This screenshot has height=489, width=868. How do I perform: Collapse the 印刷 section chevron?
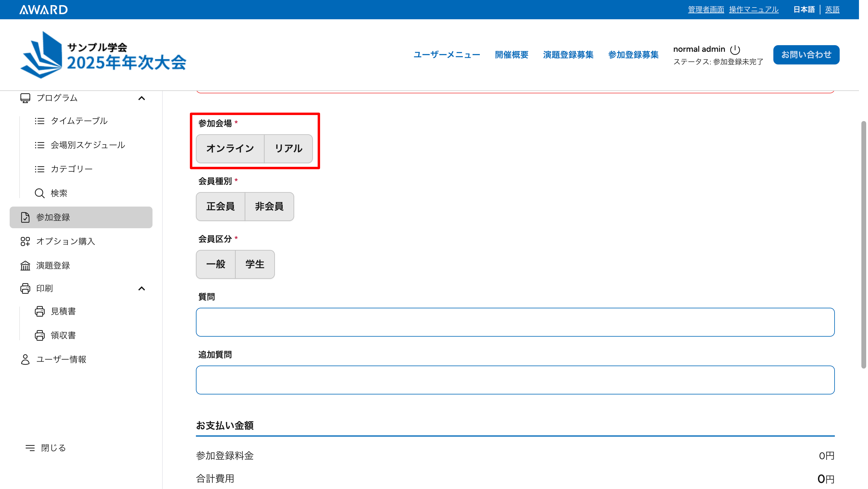pyautogui.click(x=142, y=289)
